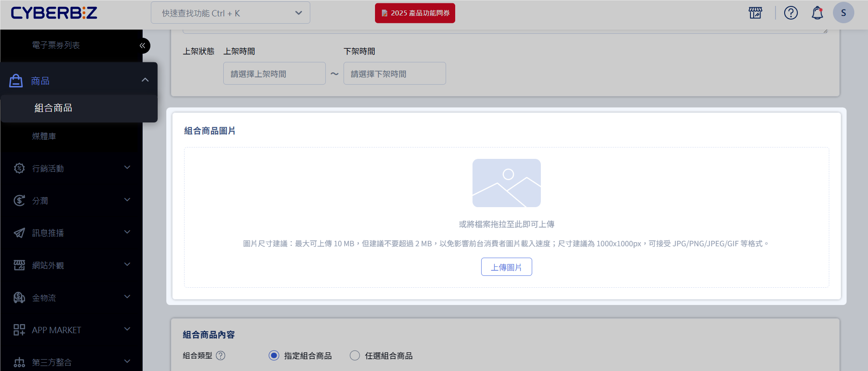This screenshot has height=371, width=868.
Task: Expand the 行銷活動 sidebar menu
Action: [x=72, y=168]
